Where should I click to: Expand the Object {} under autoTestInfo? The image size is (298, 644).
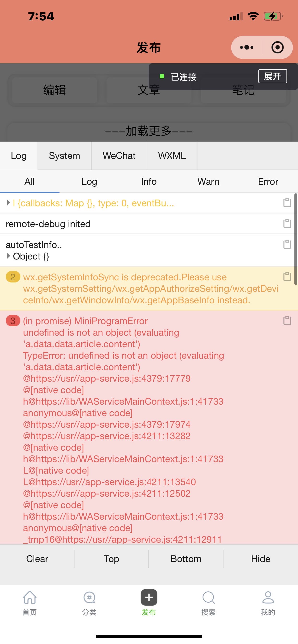8,256
